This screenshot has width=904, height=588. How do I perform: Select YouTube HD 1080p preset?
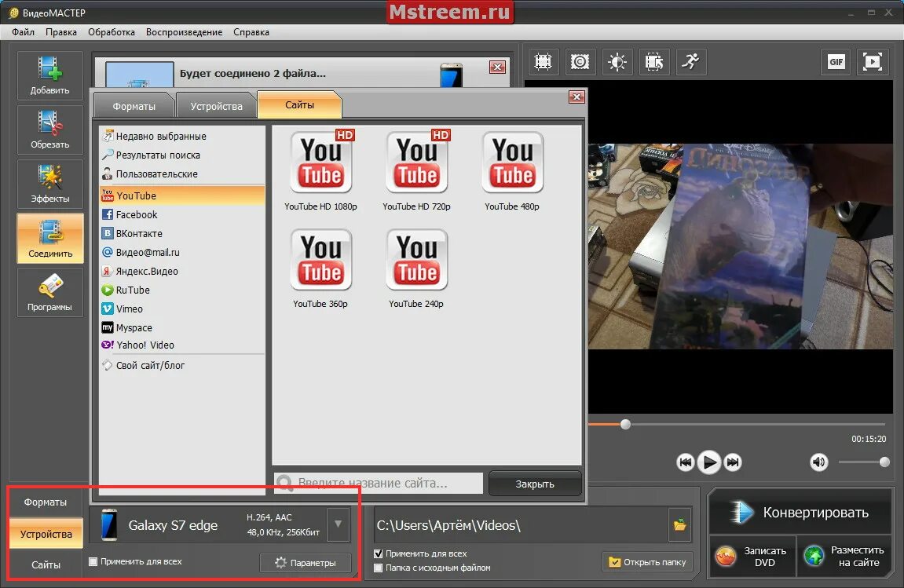(321, 171)
